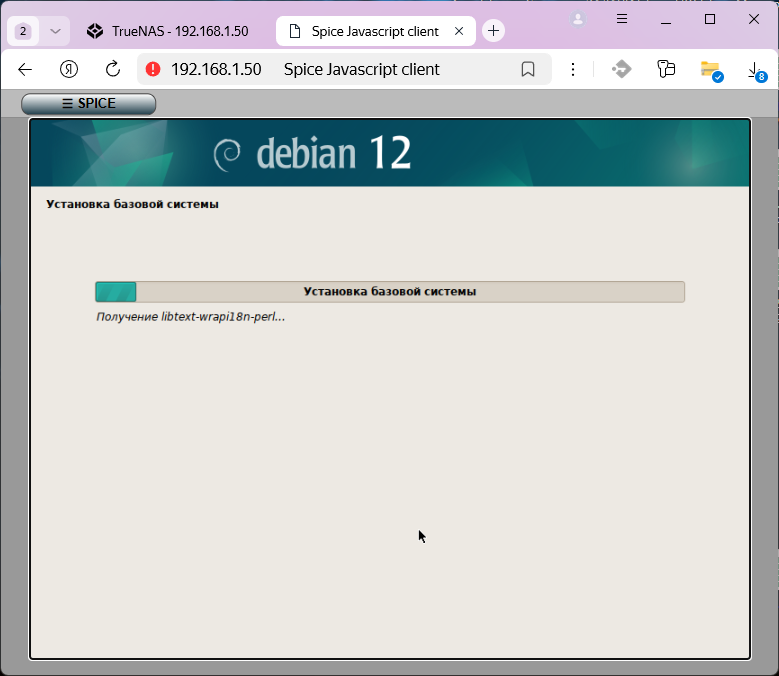
Task: Switch to the TrueNAS - 192.168.1.50 tab
Action: pos(168,31)
